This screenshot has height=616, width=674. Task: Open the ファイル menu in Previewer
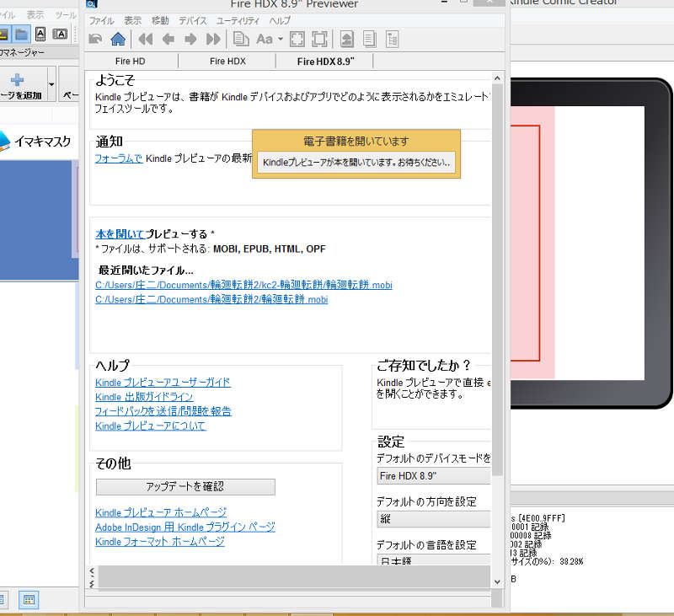(x=101, y=20)
